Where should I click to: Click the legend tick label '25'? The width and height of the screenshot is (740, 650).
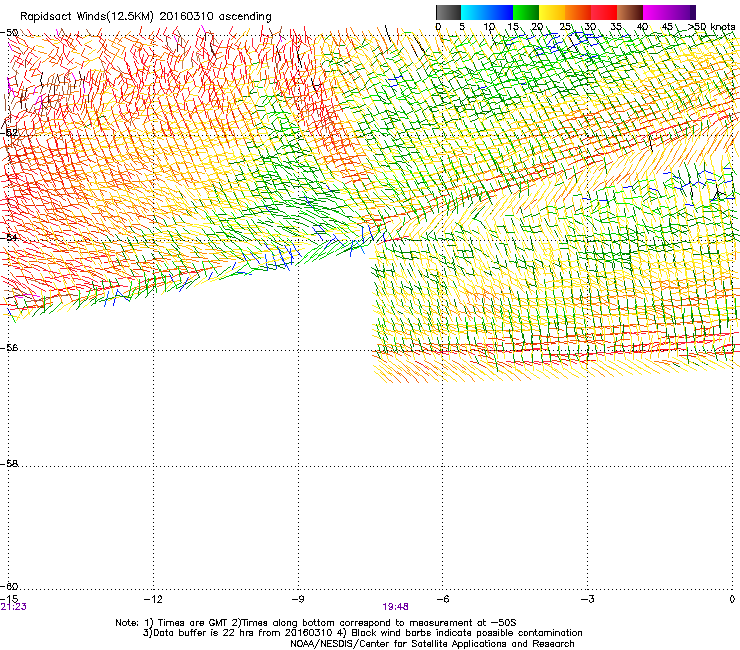click(x=565, y=27)
